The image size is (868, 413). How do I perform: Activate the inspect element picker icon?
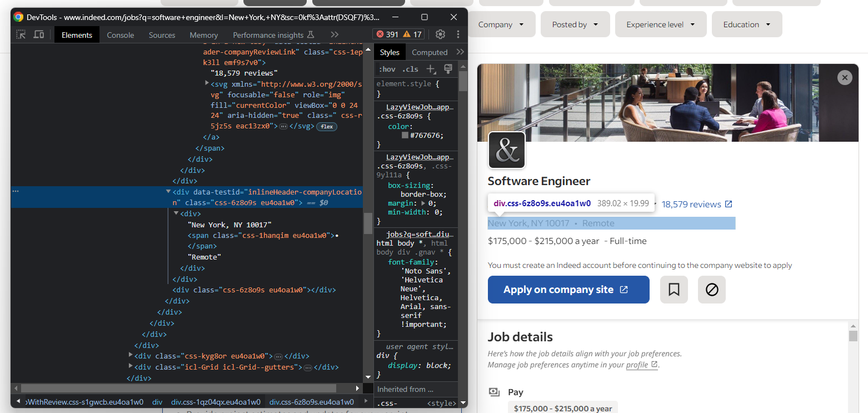(21, 34)
